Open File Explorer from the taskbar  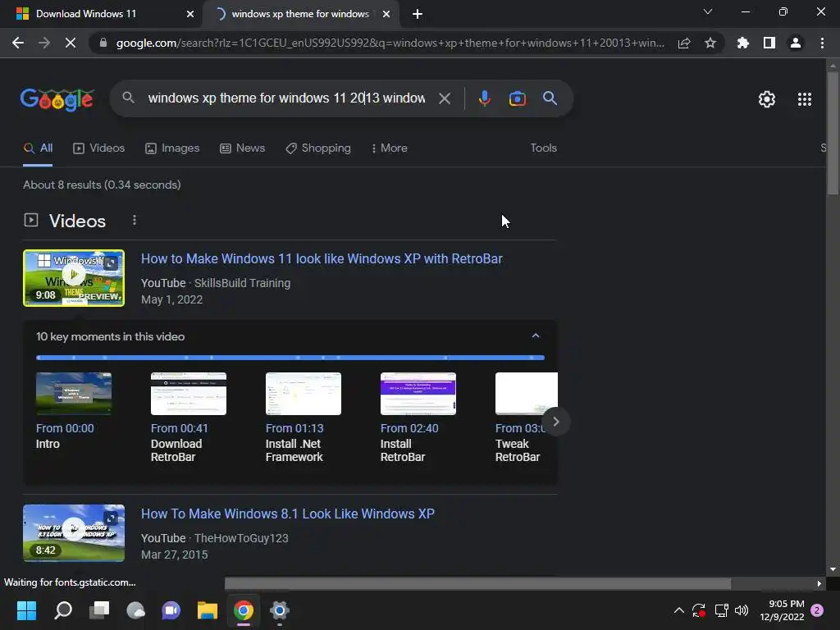208,610
